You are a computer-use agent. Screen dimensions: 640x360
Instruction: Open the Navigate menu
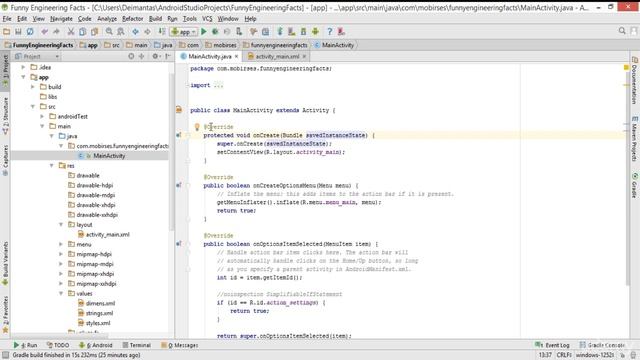point(61,19)
